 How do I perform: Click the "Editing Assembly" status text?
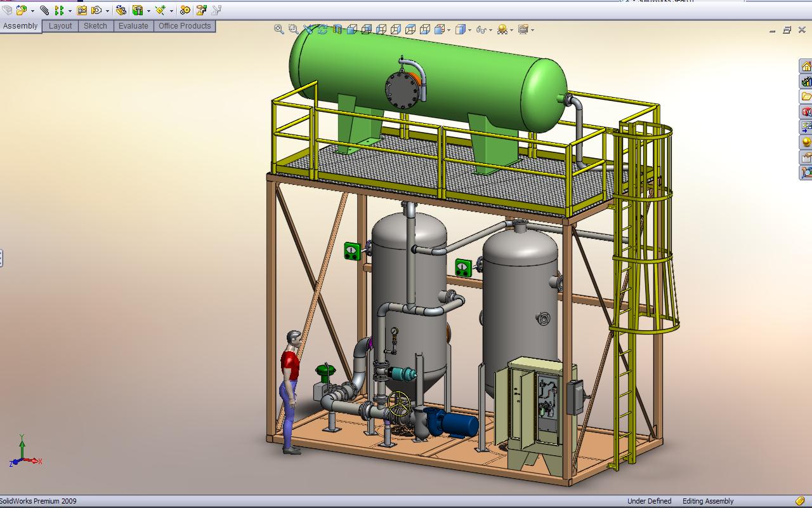point(708,501)
